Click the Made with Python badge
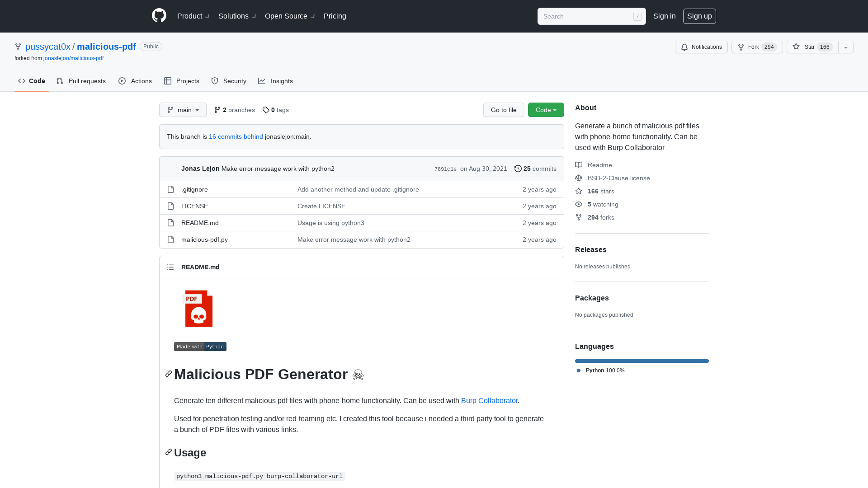868x488 pixels. [x=200, y=347]
